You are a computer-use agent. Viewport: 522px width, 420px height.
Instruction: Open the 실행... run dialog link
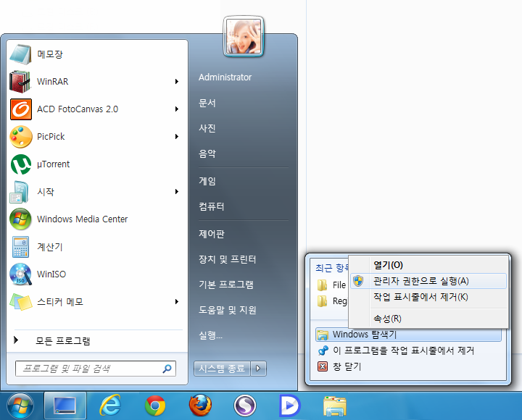(210, 335)
